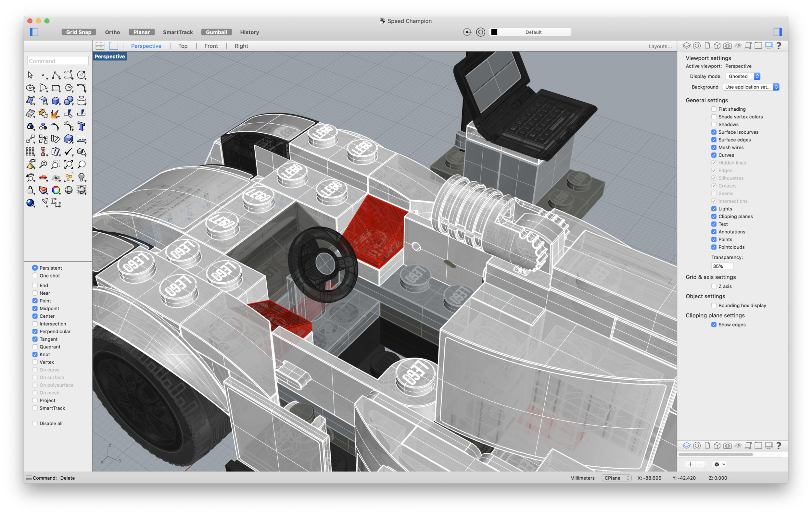
Task: Open the solid Box tool
Action: [56, 101]
